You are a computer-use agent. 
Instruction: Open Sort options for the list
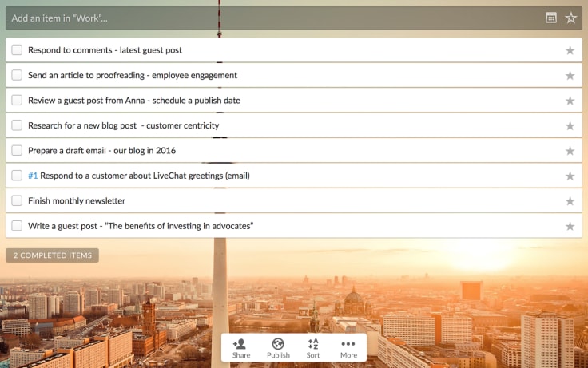(313, 348)
